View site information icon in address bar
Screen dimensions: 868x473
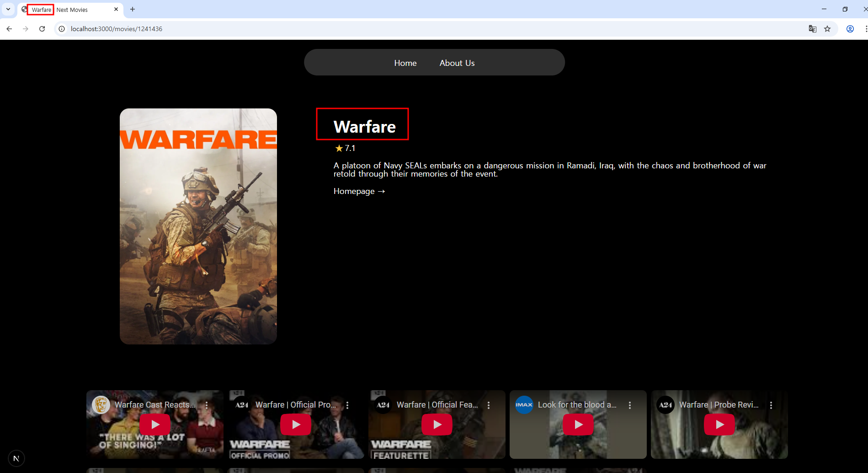click(x=62, y=29)
